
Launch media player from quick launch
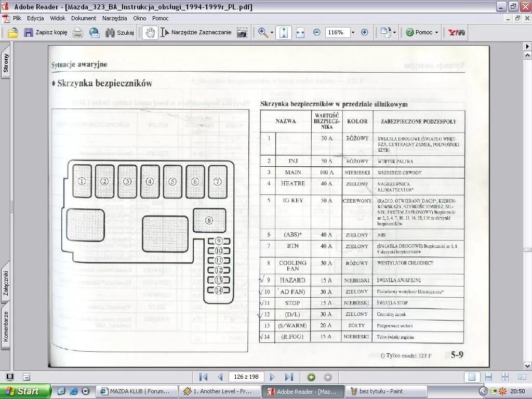click(86, 391)
